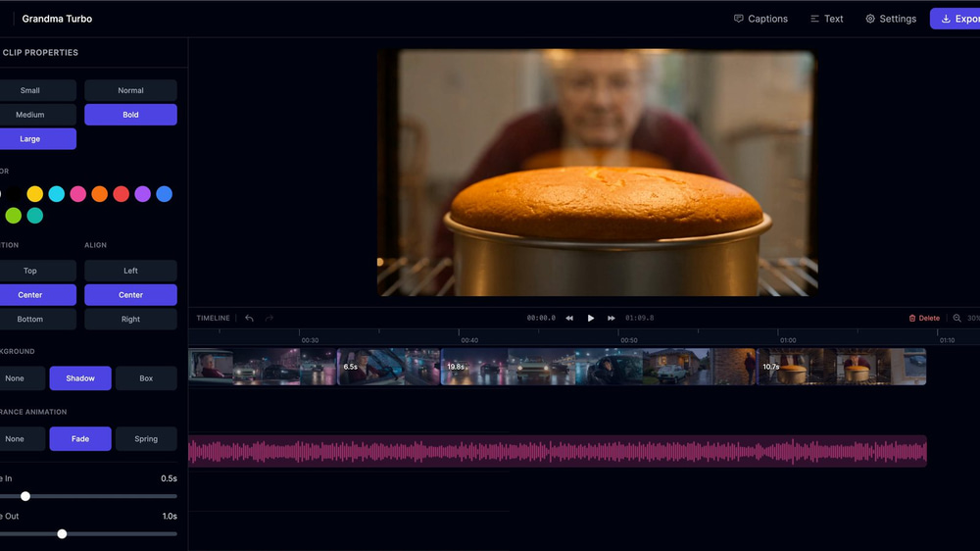Set entrance animation to Spring
This screenshot has width=980, height=551.
pyautogui.click(x=146, y=439)
